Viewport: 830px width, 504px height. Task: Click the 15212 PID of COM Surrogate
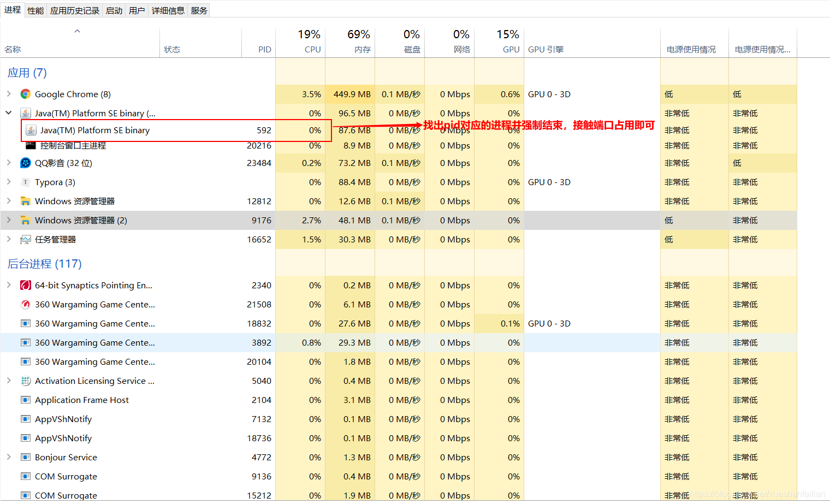[259, 495]
